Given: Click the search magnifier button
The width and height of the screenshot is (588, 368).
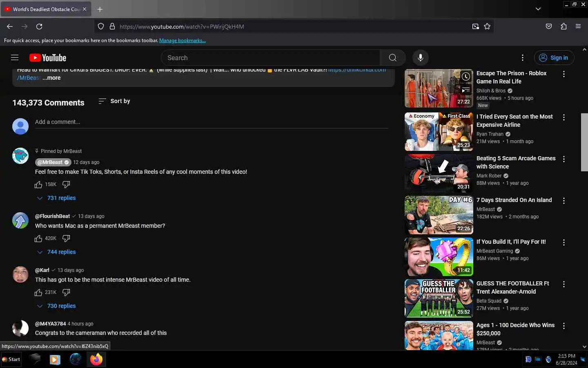Looking at the screenshot, I should [x=392, y=58].
